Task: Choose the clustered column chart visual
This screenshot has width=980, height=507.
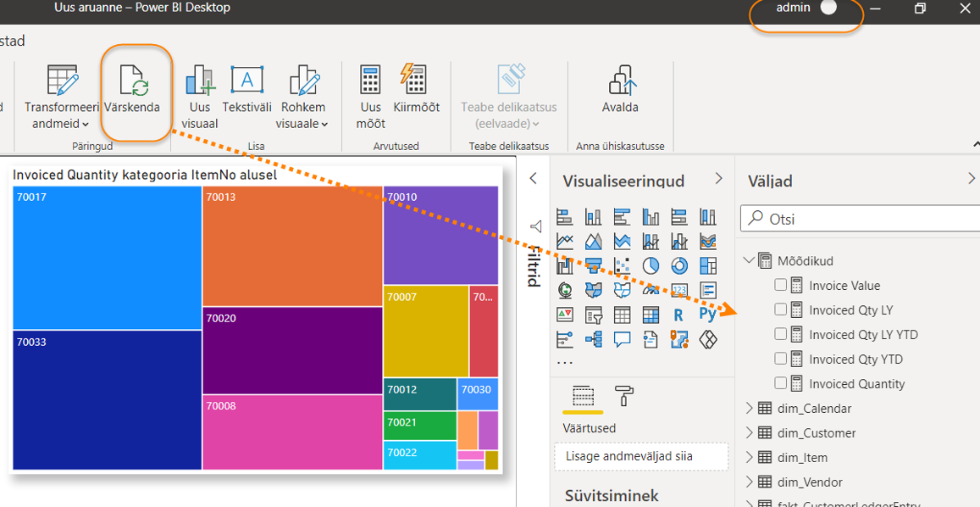Action: tap(651, 217)
